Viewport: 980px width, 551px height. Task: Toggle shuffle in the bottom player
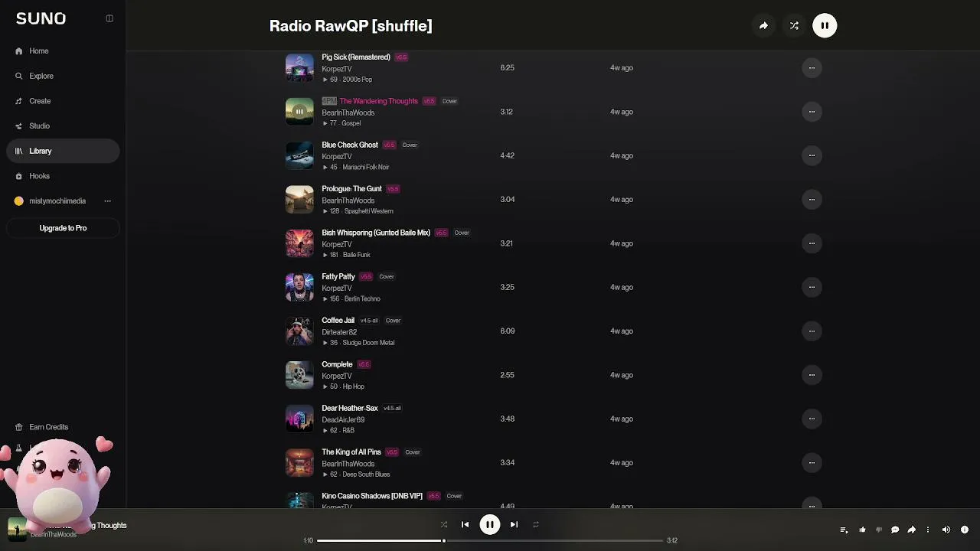pyautogui.click(x=443, y=524)
